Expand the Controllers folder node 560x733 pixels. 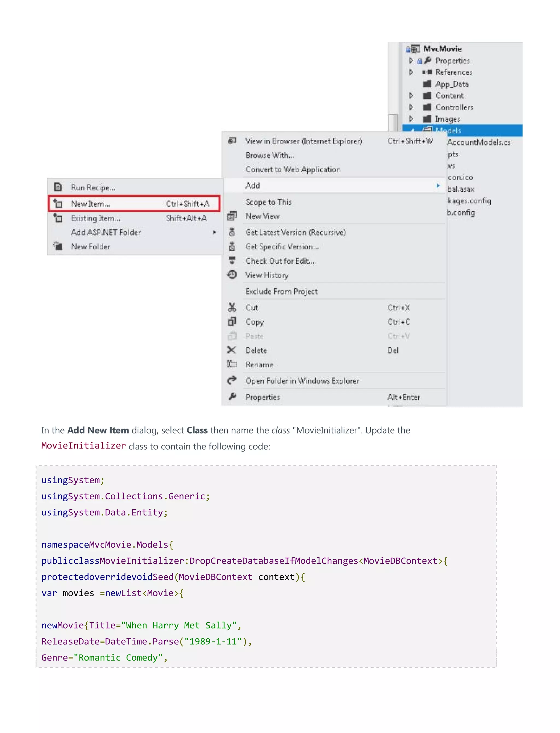[411, 107]
